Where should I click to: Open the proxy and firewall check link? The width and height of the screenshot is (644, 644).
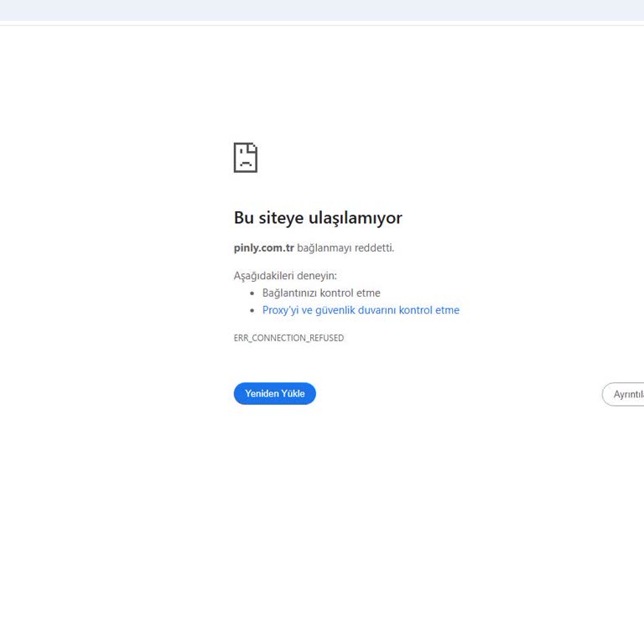(361, 310)
